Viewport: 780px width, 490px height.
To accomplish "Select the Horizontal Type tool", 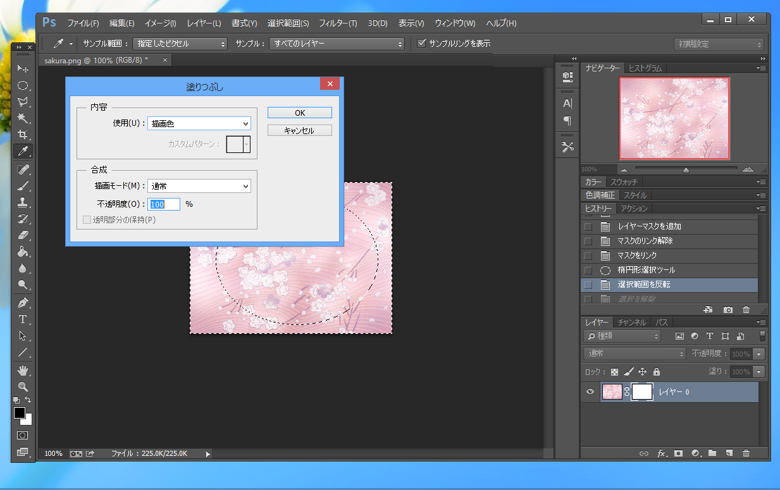I will pos(23,319).
